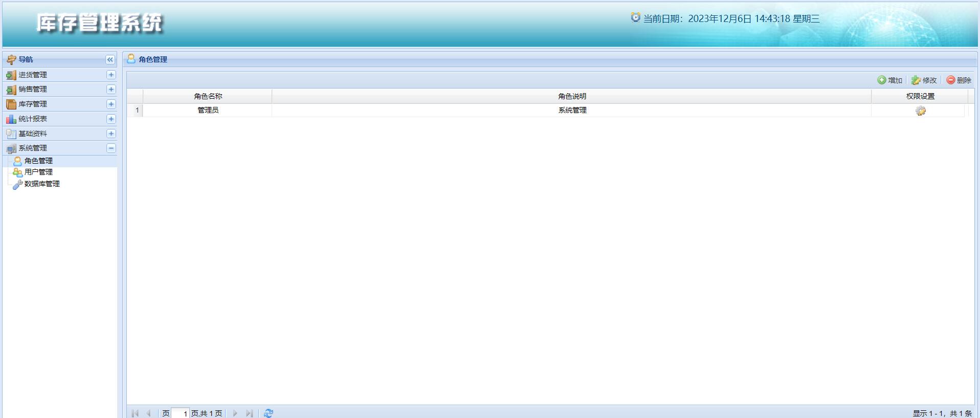Expand the 基础资料 section
The height and width of the screenshot is (418, 980).
(111, 134)
